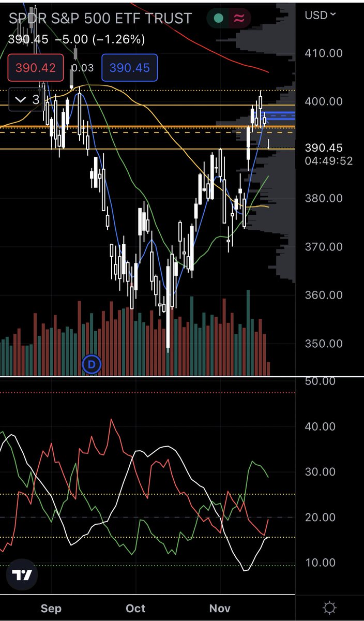Screen dimensions: 364x621
Task: Open the SPDR S&P 500 ETF TRUST symbol title
Action: (100, 19)
